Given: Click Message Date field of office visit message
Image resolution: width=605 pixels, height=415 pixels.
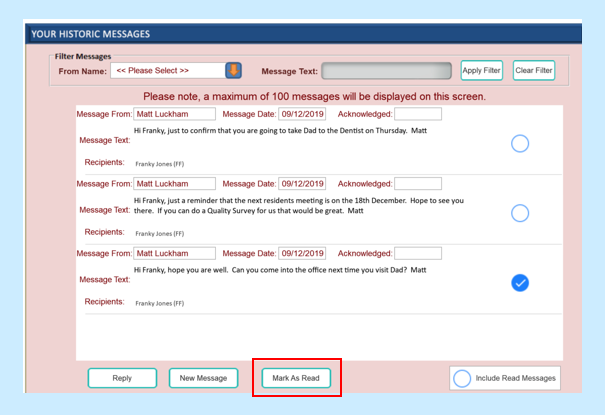Looking at the screenshot, I should click(302, 253).
